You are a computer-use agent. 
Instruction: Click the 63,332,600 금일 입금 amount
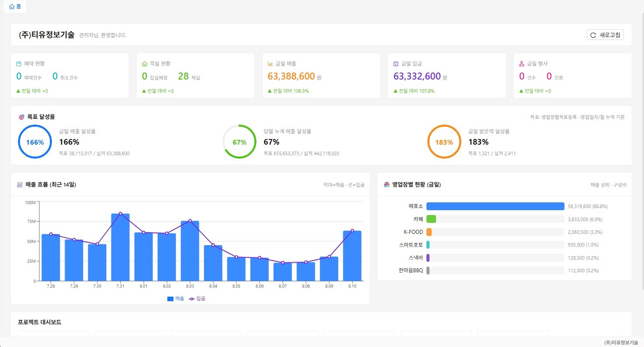tap(417, 76)
